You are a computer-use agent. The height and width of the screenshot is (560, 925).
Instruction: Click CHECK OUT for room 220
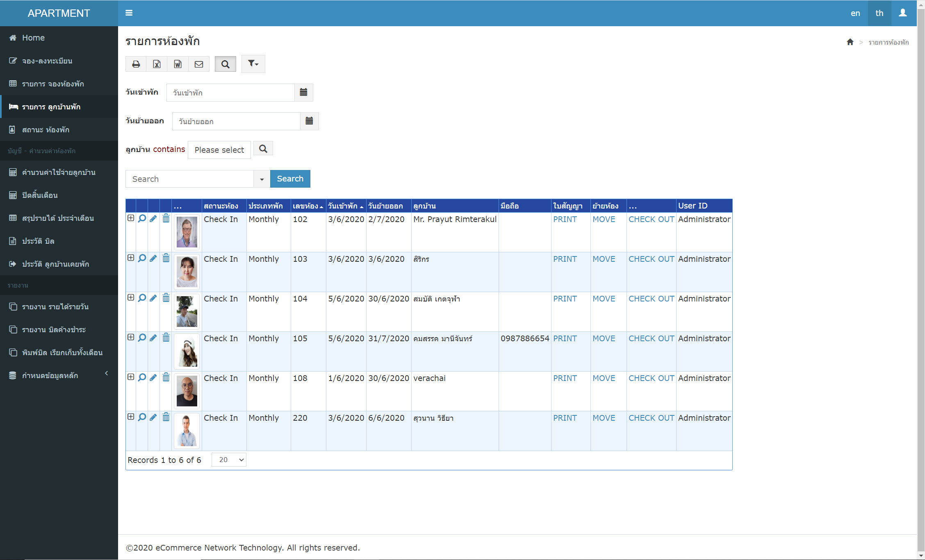click(x=651, y=418)
